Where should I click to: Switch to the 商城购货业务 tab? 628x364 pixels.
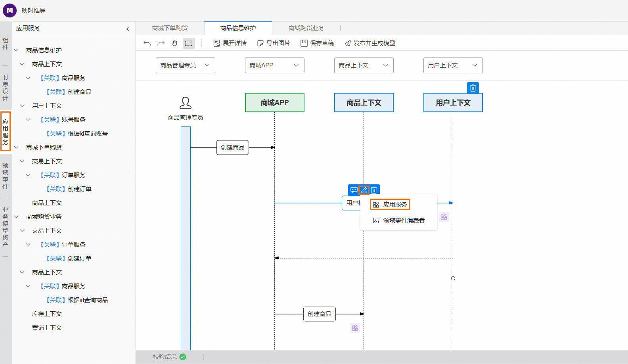pos(306,28)
